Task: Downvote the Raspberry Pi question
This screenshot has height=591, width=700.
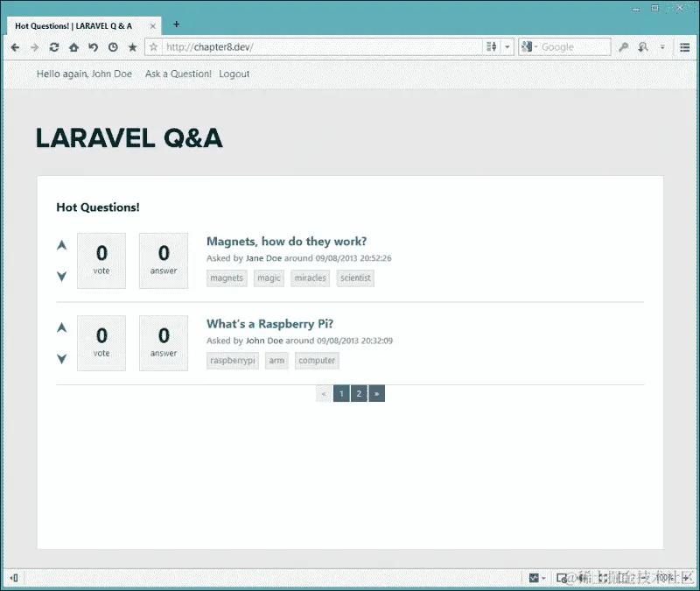Action: [62, 358]
